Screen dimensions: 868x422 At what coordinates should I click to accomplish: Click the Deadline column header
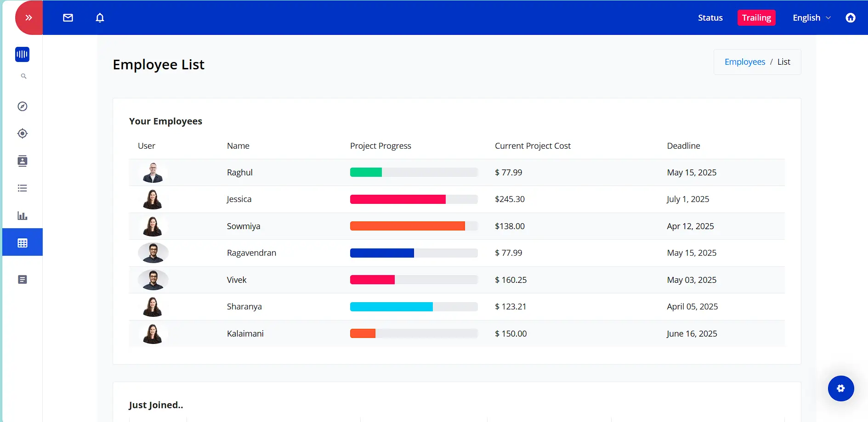683,146
